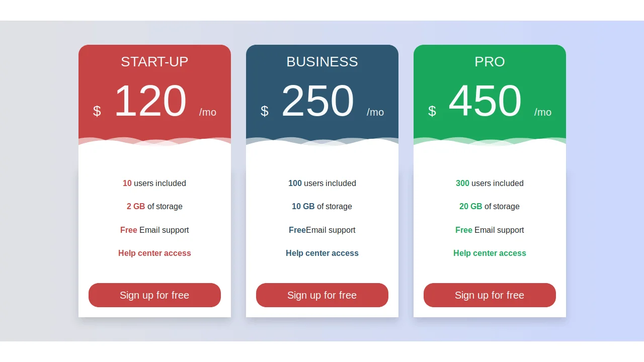Click '100 users included' on BUSINESS card
The width and height of the screenshot is (644, 362).
[322, 183]
